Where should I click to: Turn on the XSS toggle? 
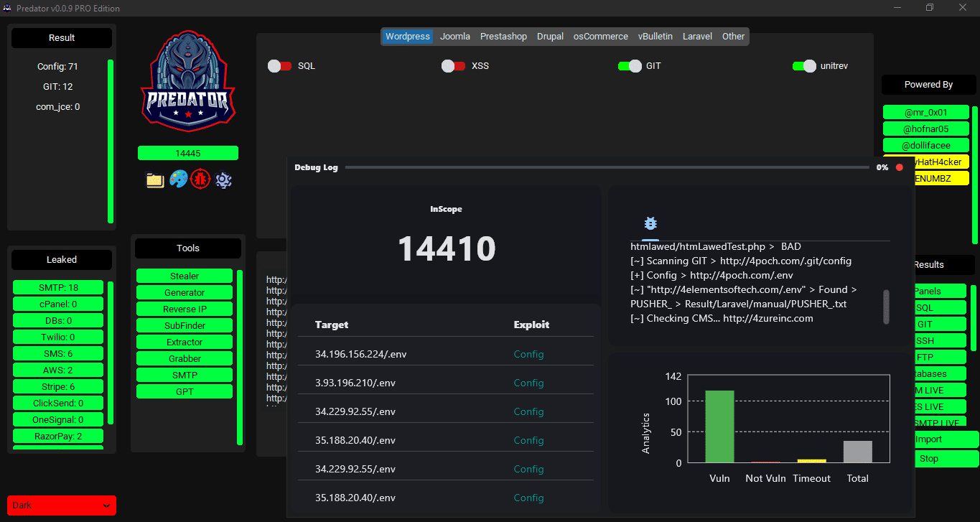pyautogui.click(x=454, y=66)
